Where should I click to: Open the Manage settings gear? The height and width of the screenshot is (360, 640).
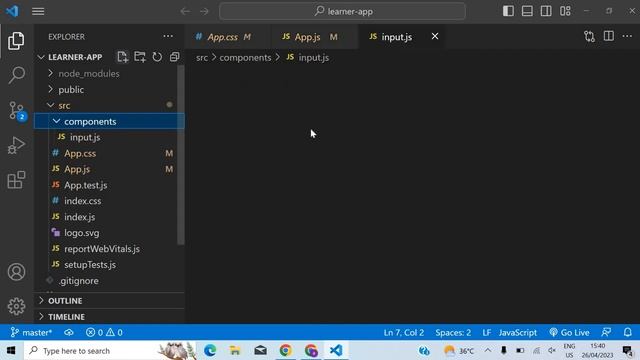click(16, 306)
